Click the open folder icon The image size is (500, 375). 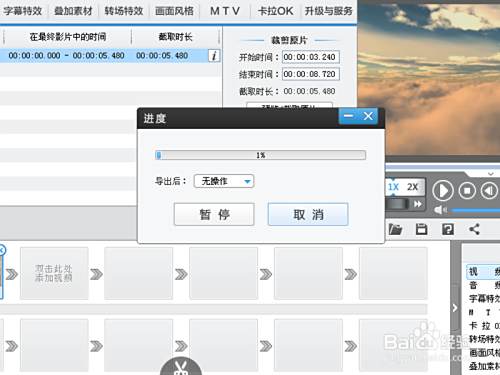coord(395,229)
